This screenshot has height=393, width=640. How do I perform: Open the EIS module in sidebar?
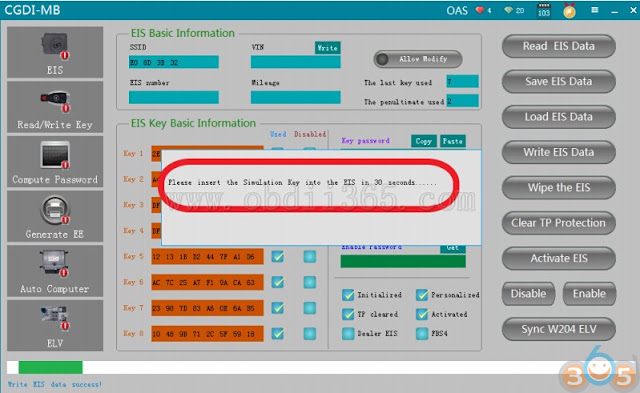pyautogui.click(x=55, y=52)
